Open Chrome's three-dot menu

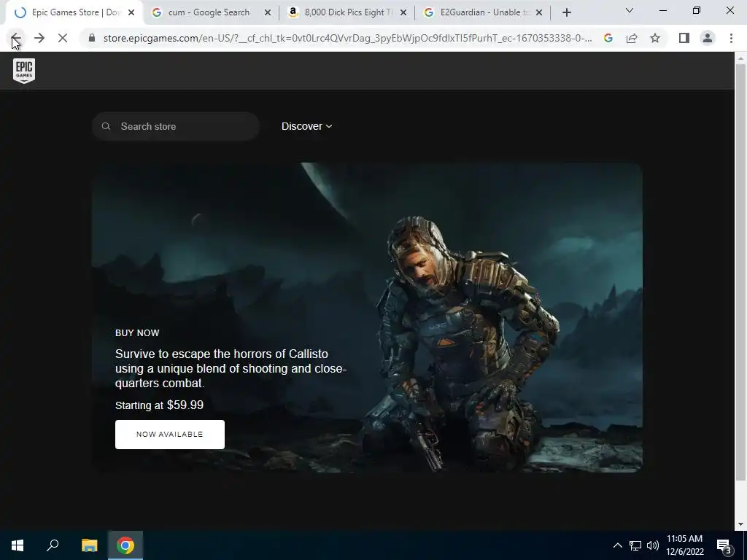pos(731,38)
